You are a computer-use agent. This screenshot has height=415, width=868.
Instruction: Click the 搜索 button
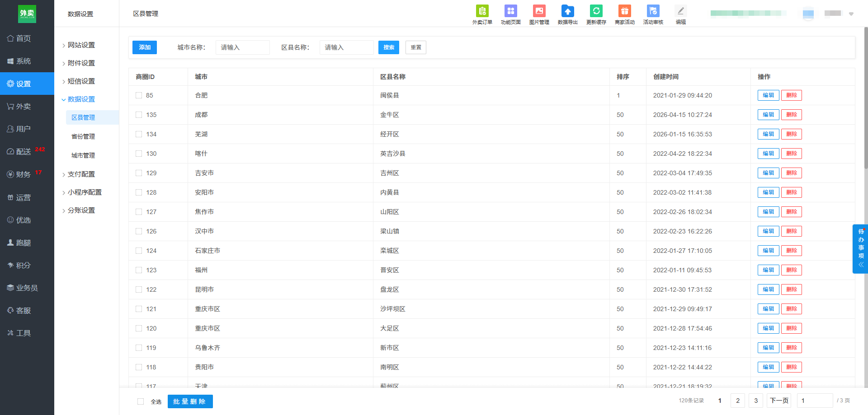tap(389, 47)
